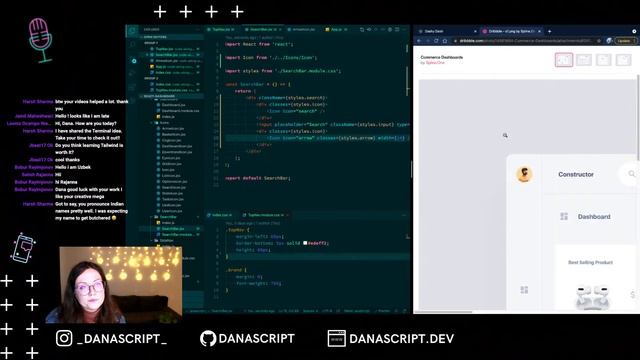
Task: Open the browser profile icon at top right
Action: point(634,31)
